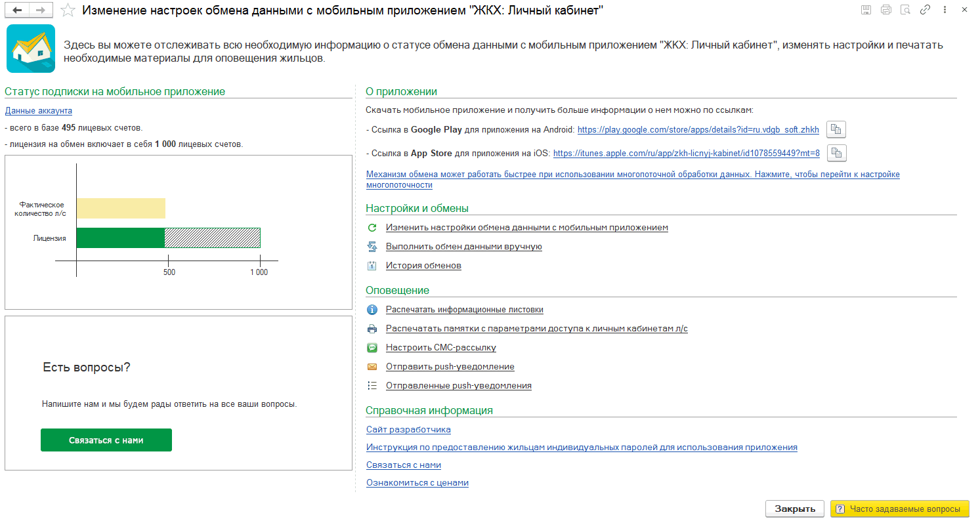
Task: Click the envelope icon for push notification
Action: (x=372, y=367)
